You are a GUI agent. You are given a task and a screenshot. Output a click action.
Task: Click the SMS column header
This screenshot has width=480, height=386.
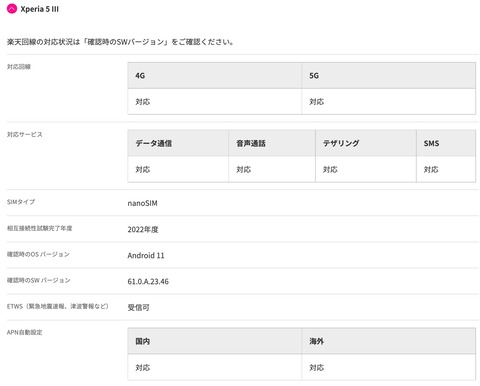pyautogui.click(x=446, y=143)
